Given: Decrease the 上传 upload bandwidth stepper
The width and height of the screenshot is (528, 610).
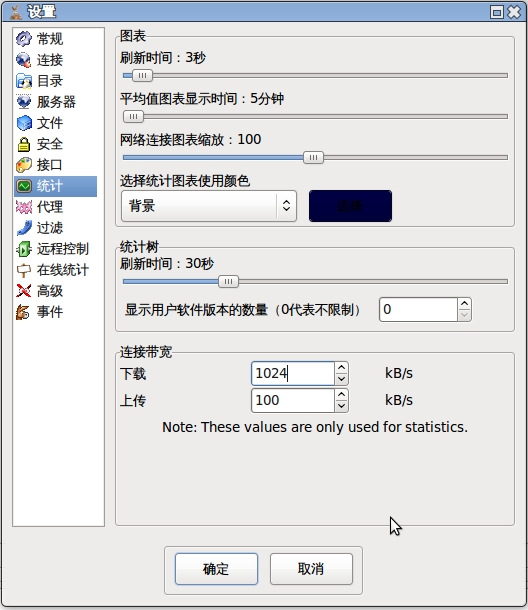Looking at the screenshot, I should [341, 406].
